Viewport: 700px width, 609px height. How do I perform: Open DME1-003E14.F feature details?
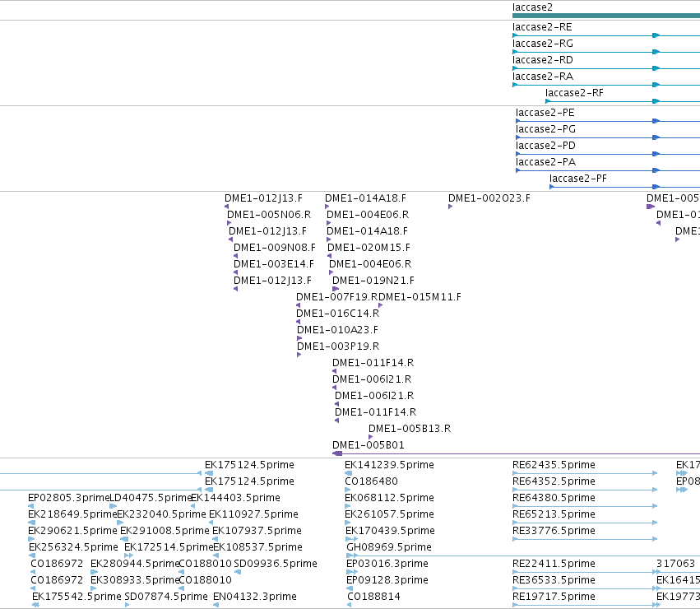274,264
